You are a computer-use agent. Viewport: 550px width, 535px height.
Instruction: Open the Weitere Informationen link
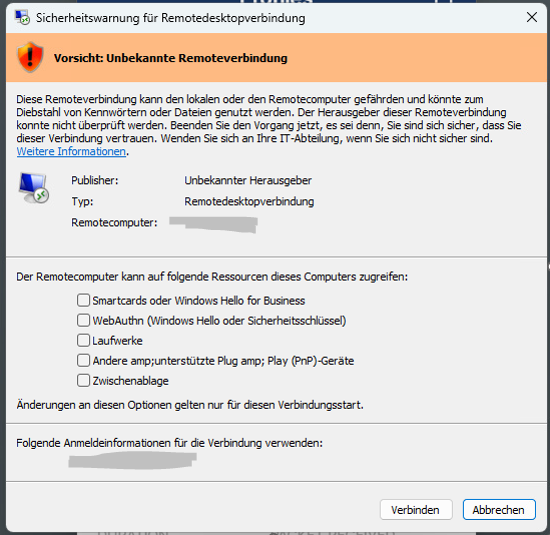(71, 151)
